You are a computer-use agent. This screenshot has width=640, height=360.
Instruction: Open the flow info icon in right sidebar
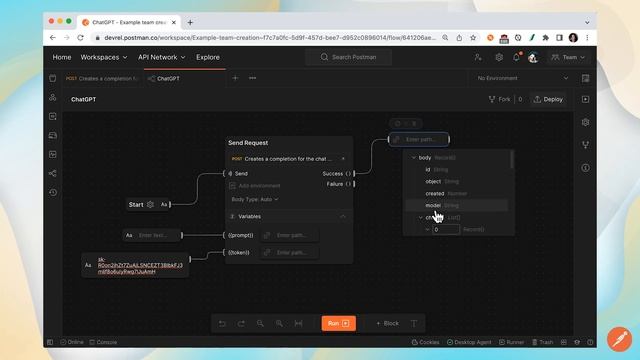pos(585,168)
